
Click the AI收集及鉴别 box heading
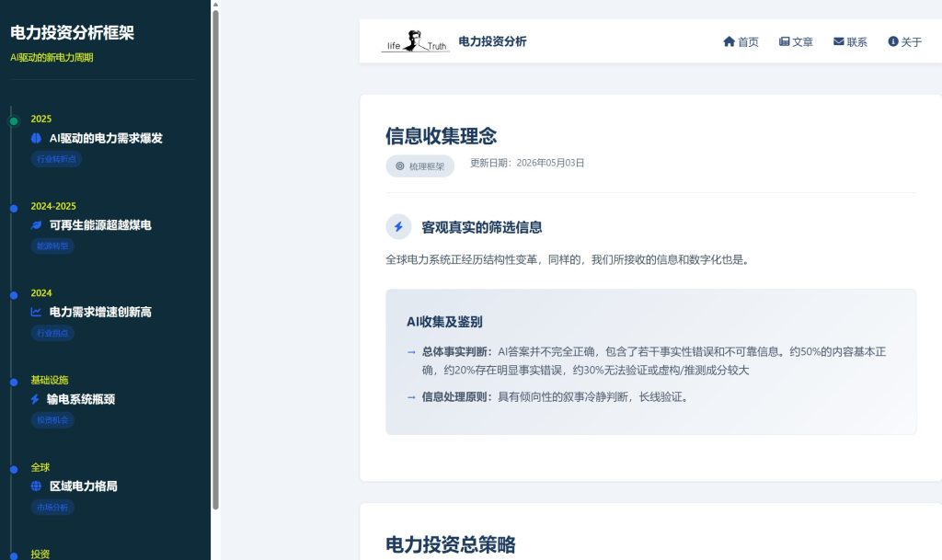click(444, 322)
